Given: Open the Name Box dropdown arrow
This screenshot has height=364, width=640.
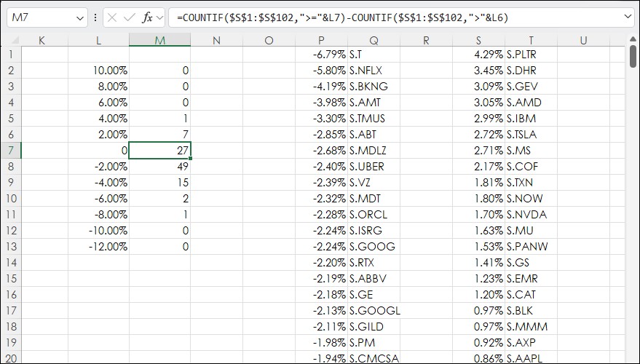Looking at the screenshot, I should (x=79, y=18).
